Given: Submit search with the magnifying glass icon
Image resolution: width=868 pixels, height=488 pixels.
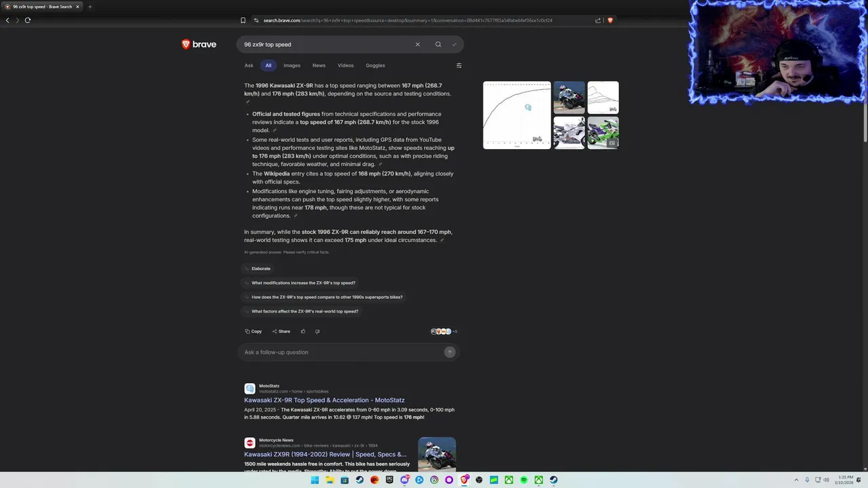Looking at the screenshot, I should coord(438,45).
